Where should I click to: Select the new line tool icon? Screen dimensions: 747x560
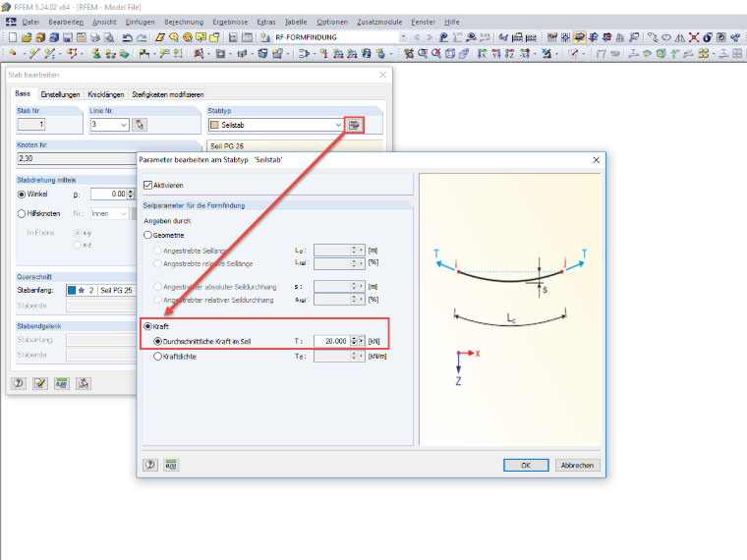click(33, 53)
